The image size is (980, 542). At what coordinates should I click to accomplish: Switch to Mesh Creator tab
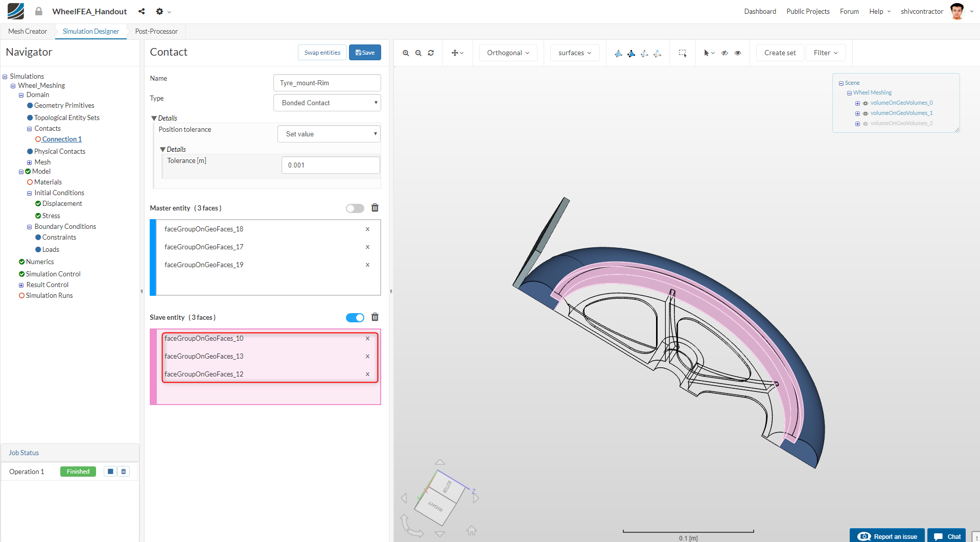coord(28,31)
